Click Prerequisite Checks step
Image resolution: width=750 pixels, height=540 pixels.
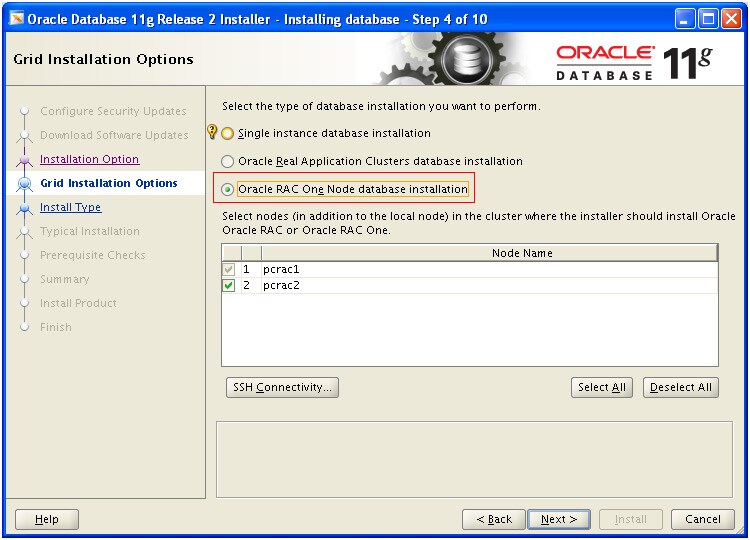(93, 255)
